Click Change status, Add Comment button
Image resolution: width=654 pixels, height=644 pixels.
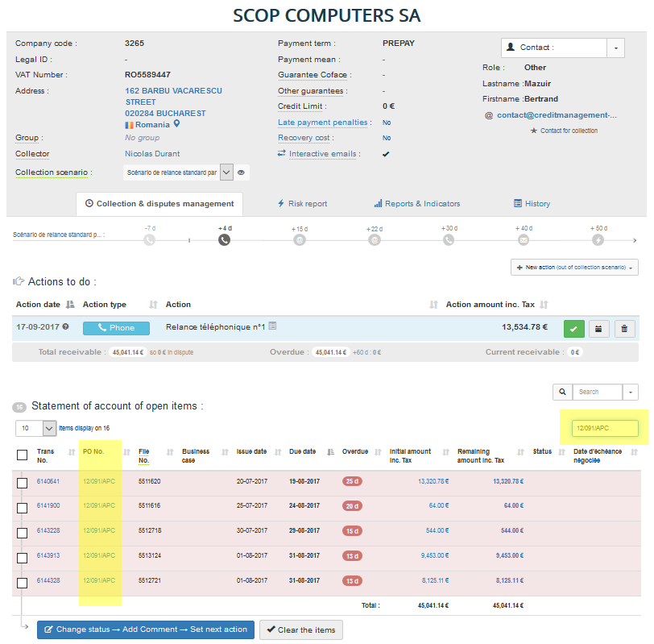[145, 629]
